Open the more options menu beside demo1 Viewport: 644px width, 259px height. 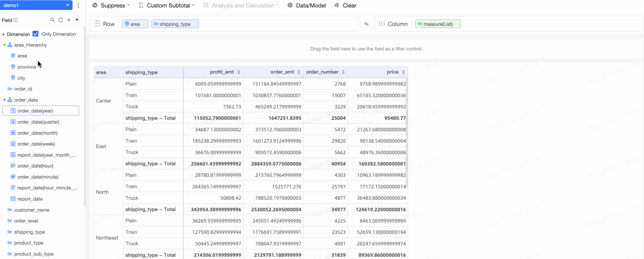click(79, 5)
